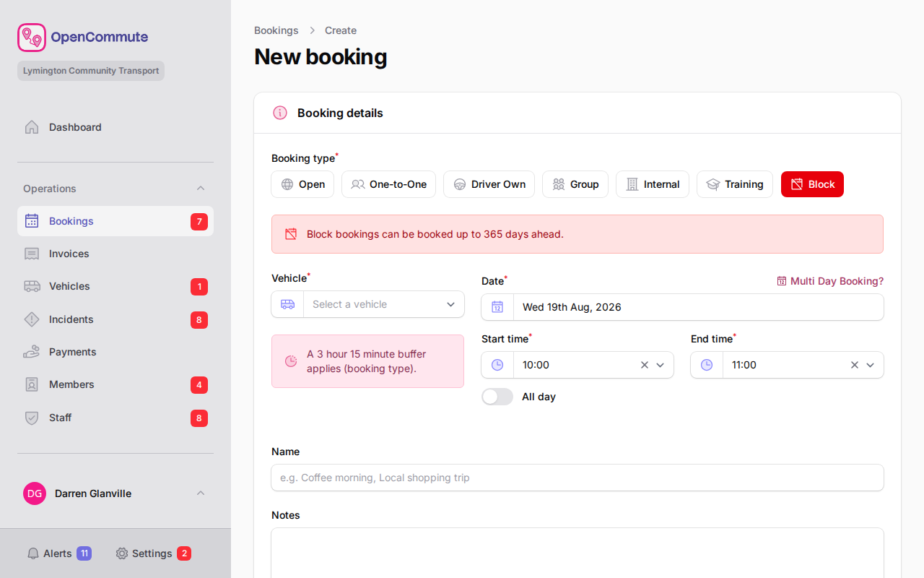The width and height of the screenshot is (924, 578).
Task: Click the Multi Day Booking? link
Action: [x=830, y=281]
